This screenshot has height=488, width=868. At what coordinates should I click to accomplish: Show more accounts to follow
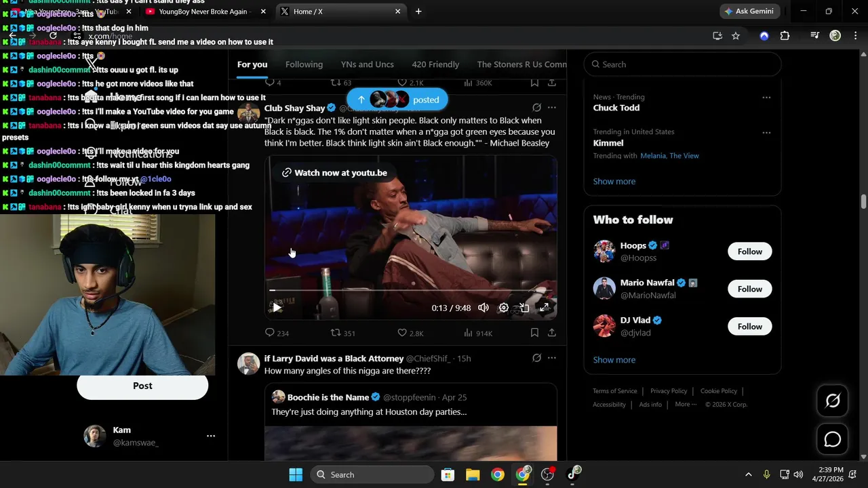pos(614,360)
